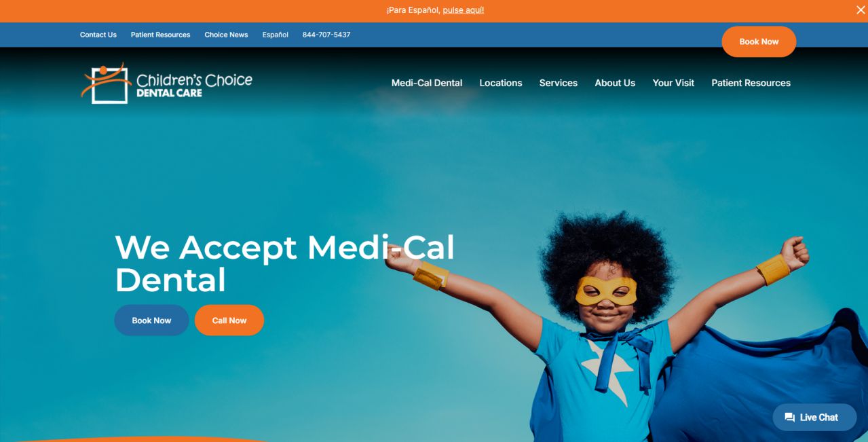Switch site to Español
This screenshot has width=868, height=442.
coord(276,35)
